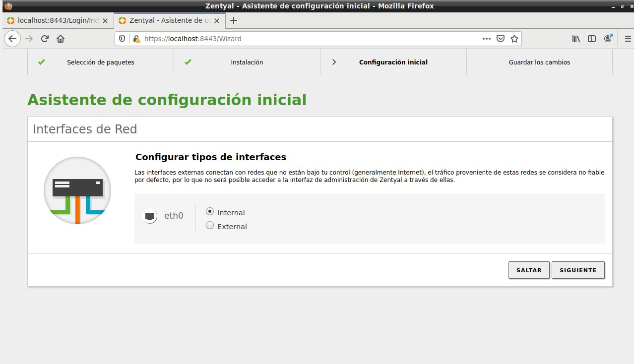
Task: Open the Firefox hamburger menu
Action: [628, 39]
